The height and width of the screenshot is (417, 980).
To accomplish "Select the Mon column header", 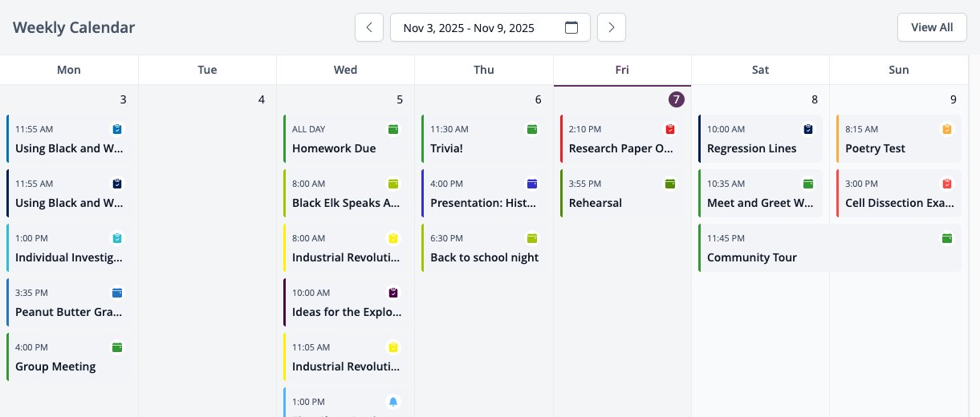I will pyautogui.click(x=69, y=70).
